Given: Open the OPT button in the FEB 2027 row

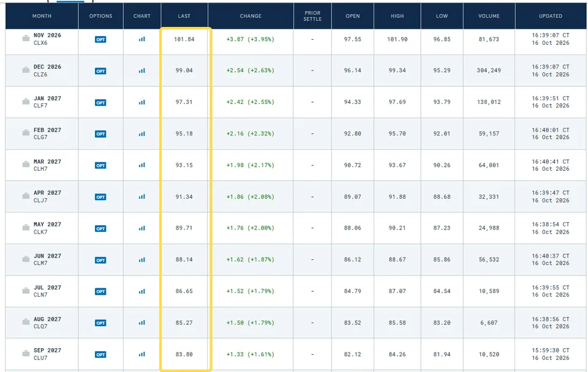Looking at the screenshot, I should (100, 134).
